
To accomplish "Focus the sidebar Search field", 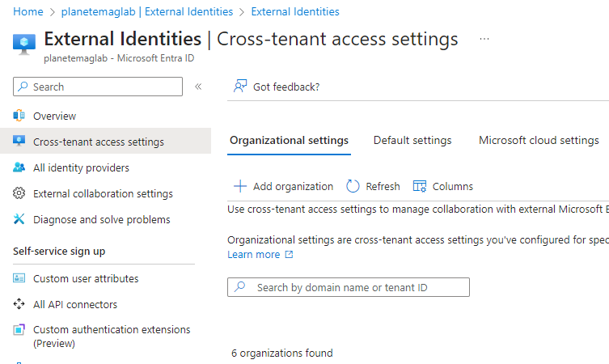I will click(98, 87).
